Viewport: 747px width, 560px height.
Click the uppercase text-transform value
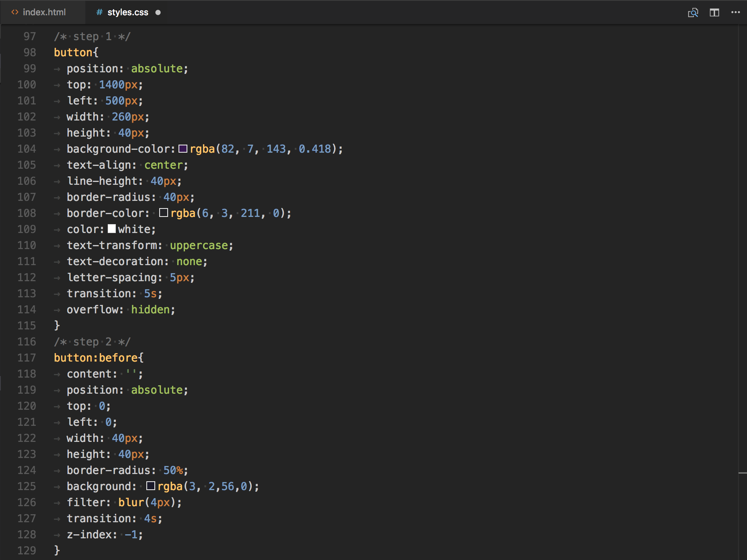click(x=199, y=245)
